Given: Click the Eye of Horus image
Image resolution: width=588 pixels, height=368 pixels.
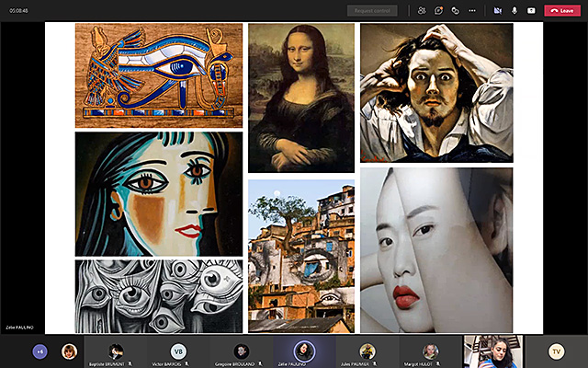Looking at the screenshot, I should click(159, 75).
